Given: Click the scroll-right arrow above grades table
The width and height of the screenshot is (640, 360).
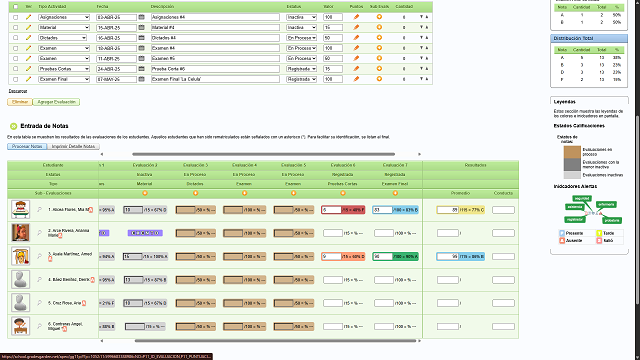Looking at the screenshot, I should 419,154.
